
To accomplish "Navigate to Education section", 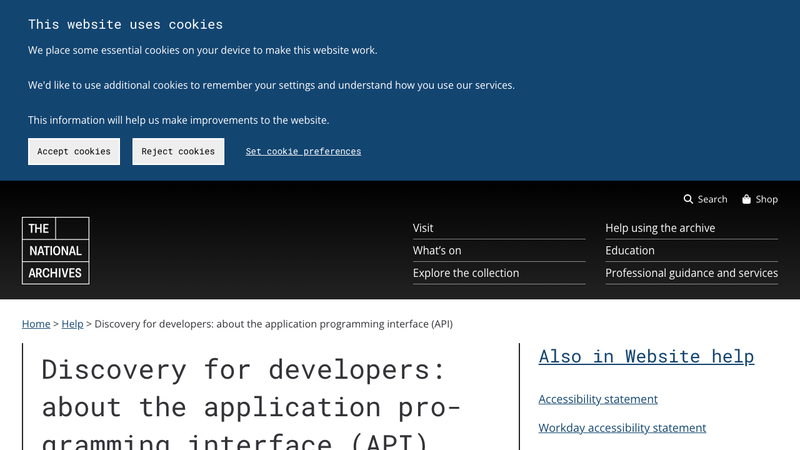I will coord(630,251).
